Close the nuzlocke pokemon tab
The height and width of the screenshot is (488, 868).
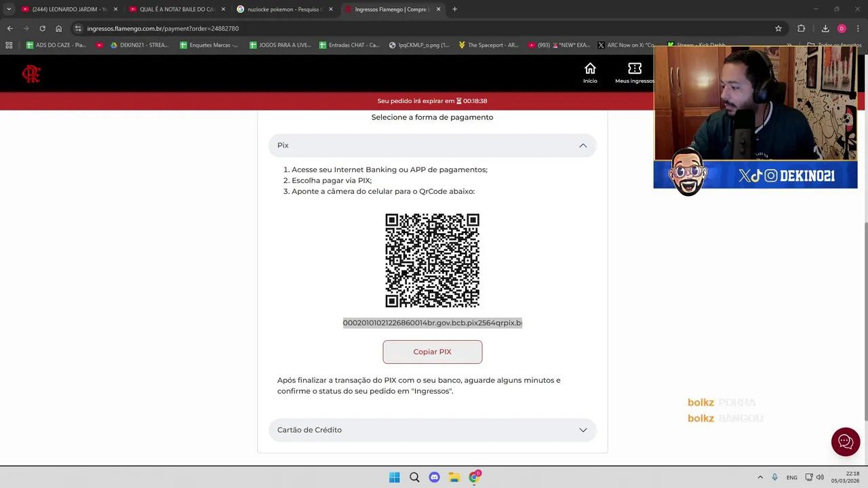coord(331,9)
